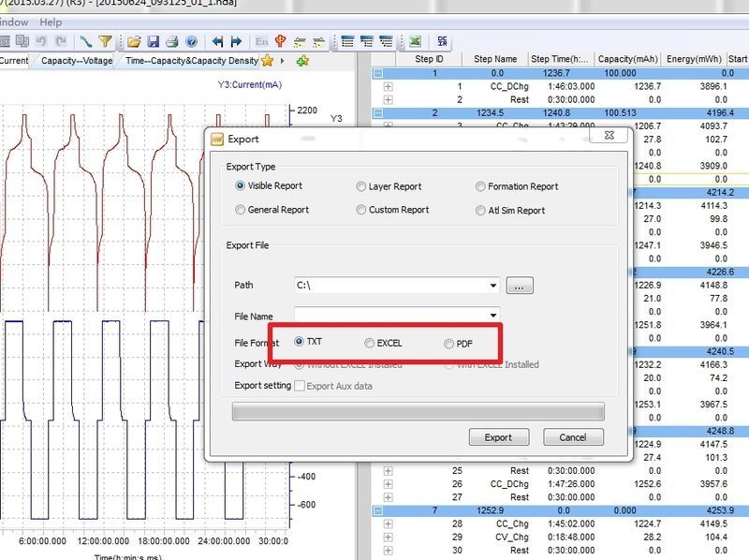
Task: Switch language with the En icon
Action: click(261, 41)
